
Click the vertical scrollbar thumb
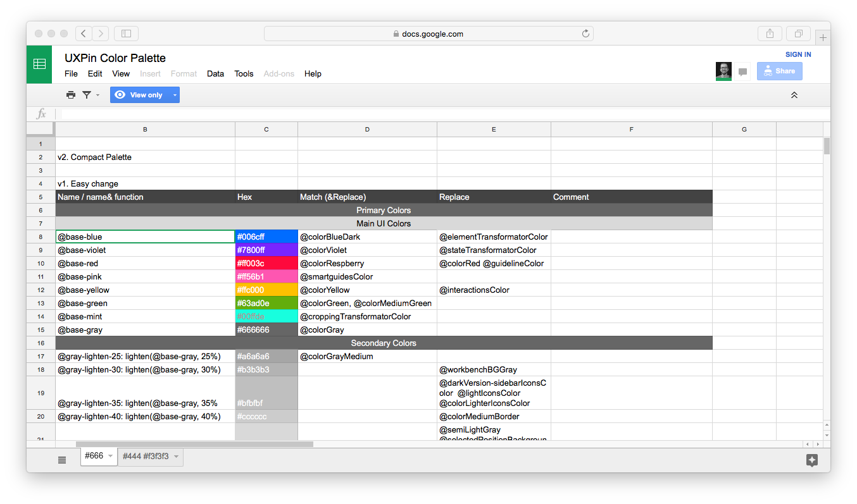[827, 146]
